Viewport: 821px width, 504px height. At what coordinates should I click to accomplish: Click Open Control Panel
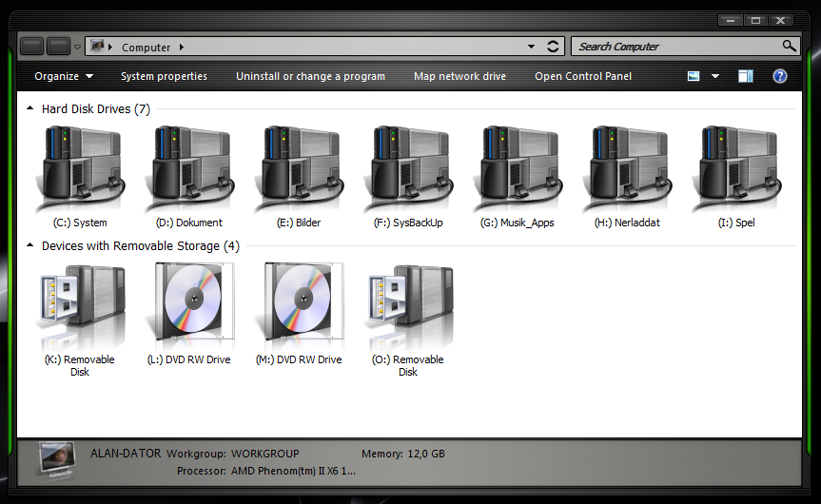(x=583, y=76)
